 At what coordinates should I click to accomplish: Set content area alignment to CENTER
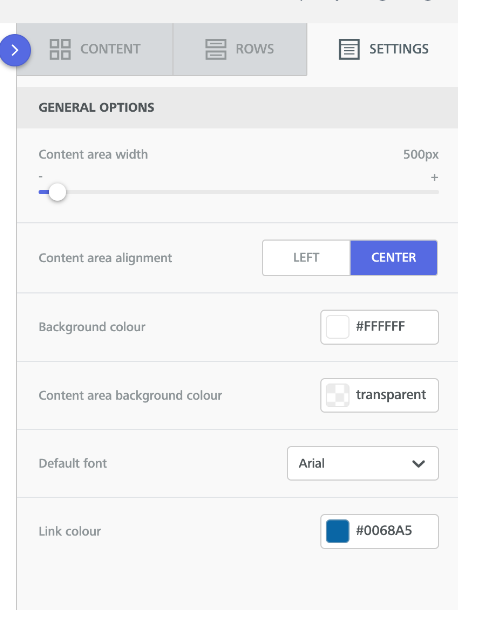(394, 258)
